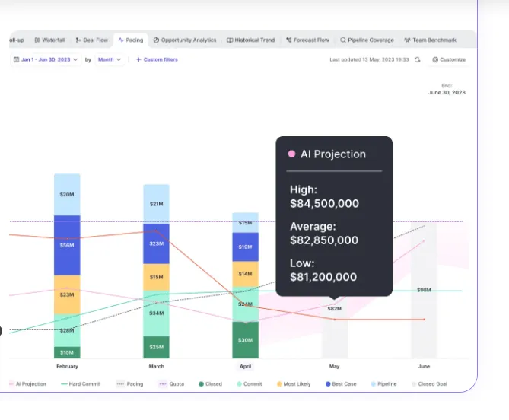The height and width of the screenshot is (420, 509).
Task: Click the Customize button
Action: (449, 59)
